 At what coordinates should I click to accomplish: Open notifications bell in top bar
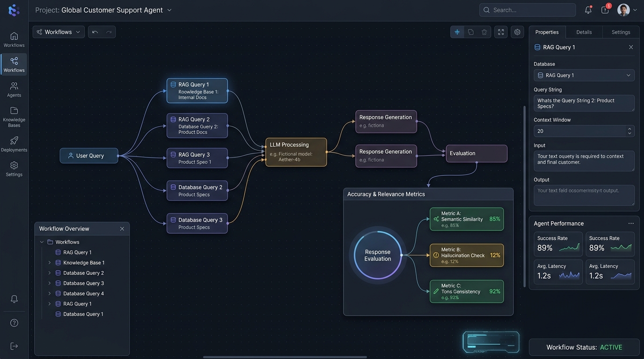(588, 10)
